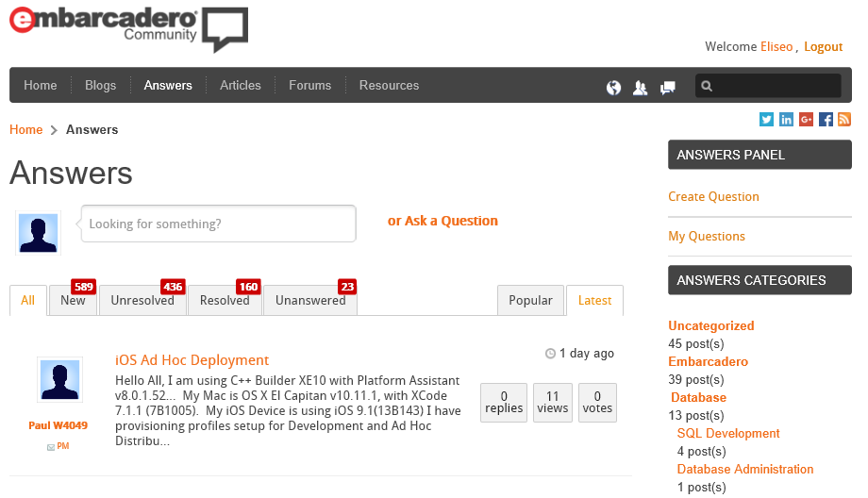Click the globe icon in navigation bar
The image size is (868, 498).
point(614,88)
